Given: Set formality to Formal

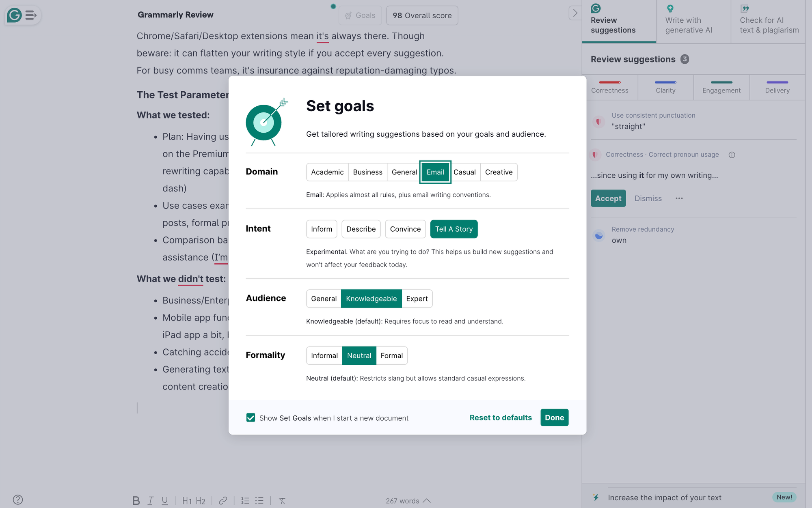Looking at the screenshot, I should point(392,355).
